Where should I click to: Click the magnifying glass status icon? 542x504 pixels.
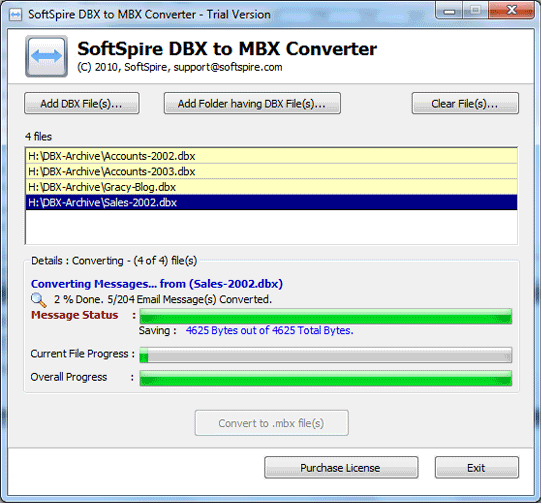pos(38,300)
